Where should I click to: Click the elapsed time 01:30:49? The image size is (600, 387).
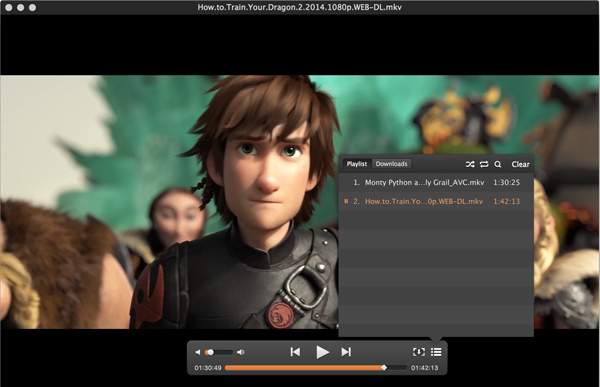pyautogui.click(x=208, y=368)
